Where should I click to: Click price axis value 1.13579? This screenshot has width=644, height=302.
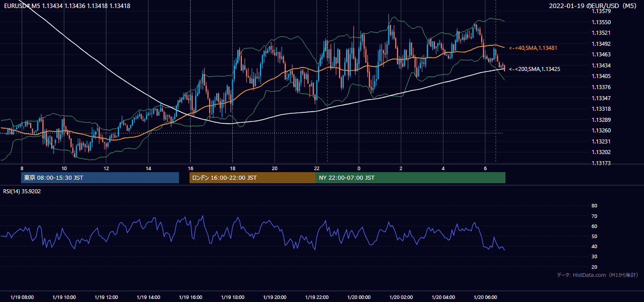click(601, 11)
